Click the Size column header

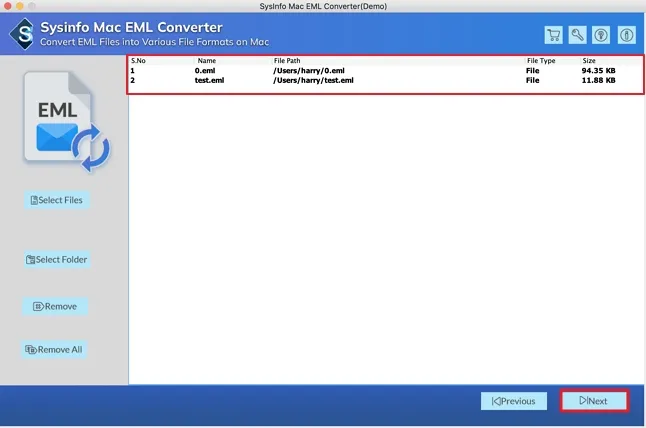(x=589, y=61)
